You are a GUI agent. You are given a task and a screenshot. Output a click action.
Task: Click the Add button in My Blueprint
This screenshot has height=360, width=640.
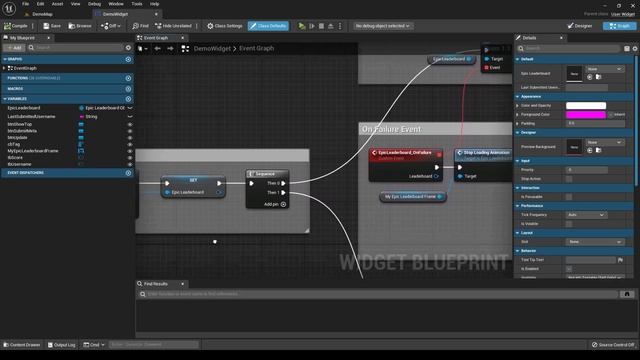[x=15, y=48]
